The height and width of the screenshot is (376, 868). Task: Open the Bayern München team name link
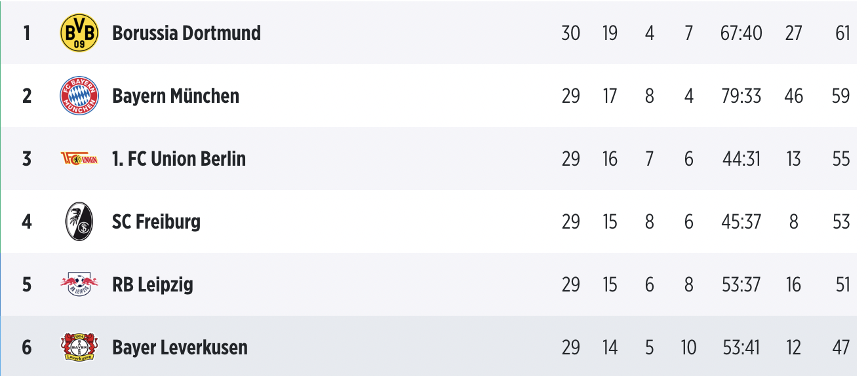tap(176, 96)
